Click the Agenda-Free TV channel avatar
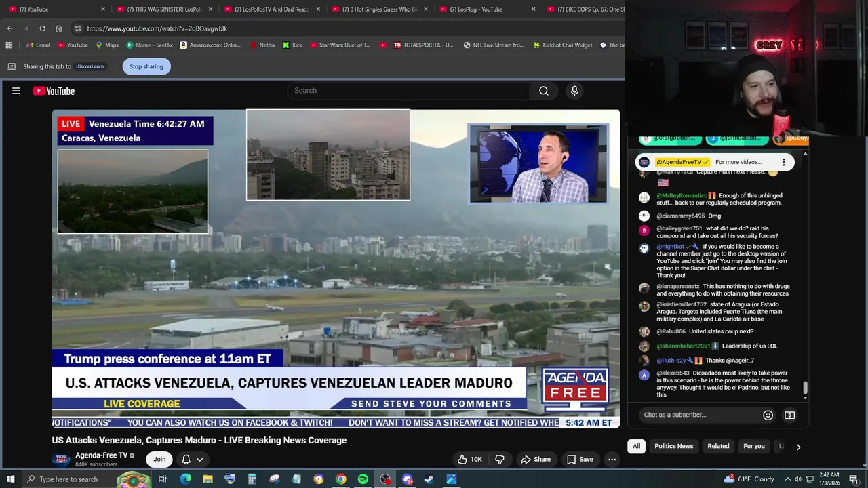This screenshot has width=868, height=488. (x=62, y=460)
